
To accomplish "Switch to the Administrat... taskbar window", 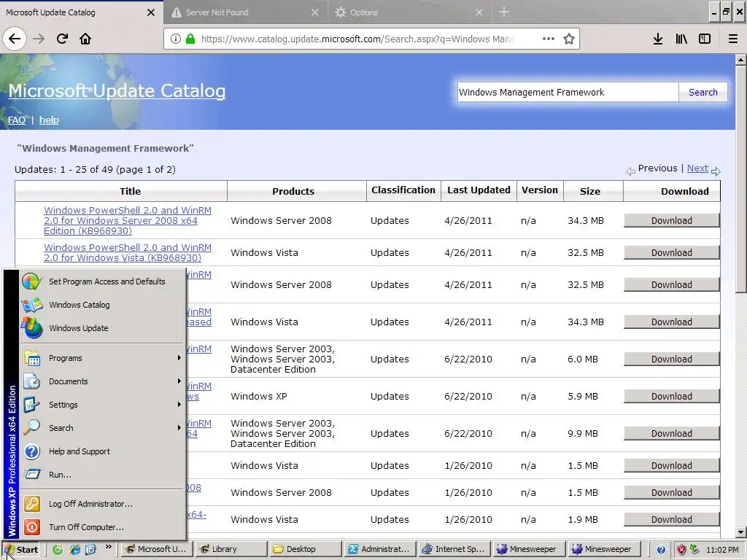I will [x=379, y=549].
